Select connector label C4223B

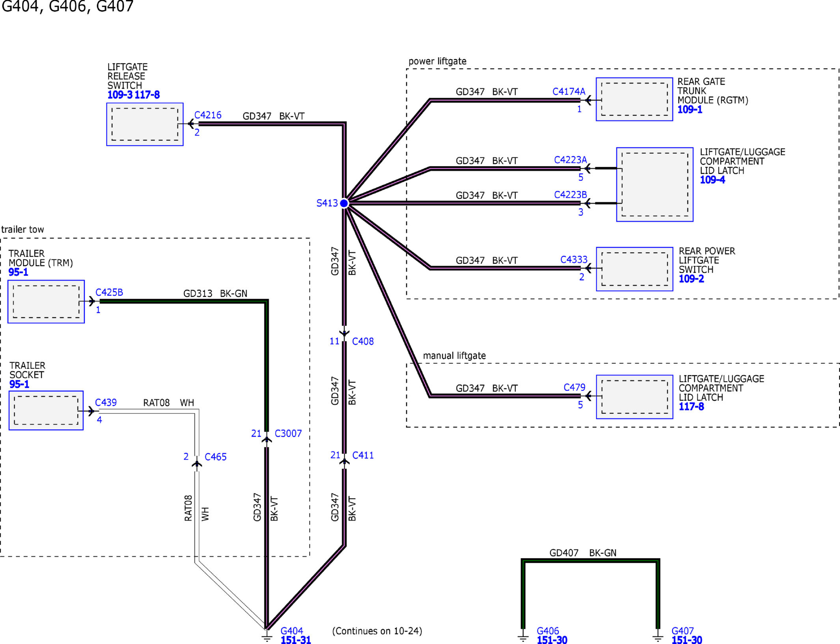point(570,194)
